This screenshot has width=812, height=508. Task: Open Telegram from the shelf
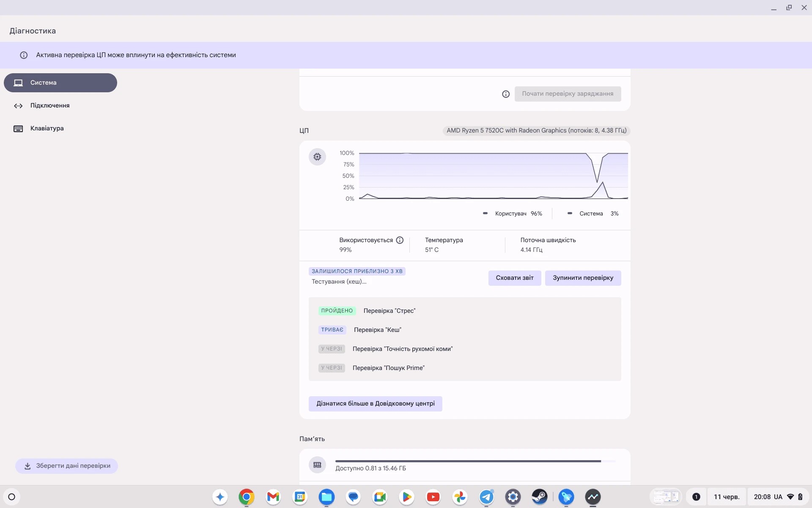click(486, 497)
